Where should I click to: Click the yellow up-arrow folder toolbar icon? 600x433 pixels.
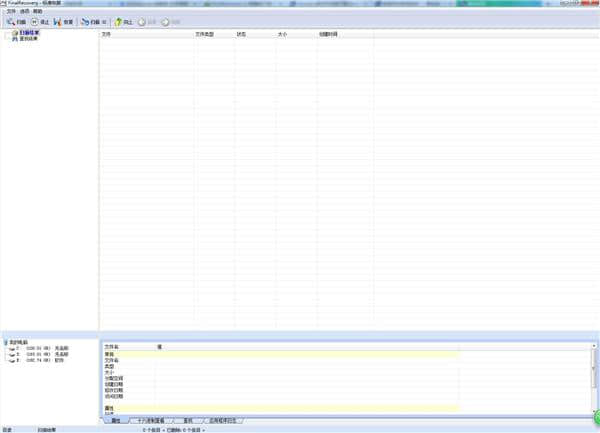point(118,21)
